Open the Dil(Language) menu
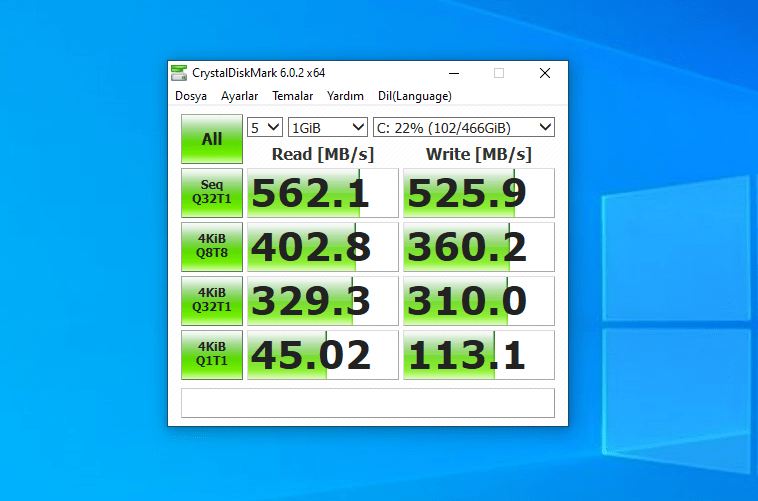 415,96
